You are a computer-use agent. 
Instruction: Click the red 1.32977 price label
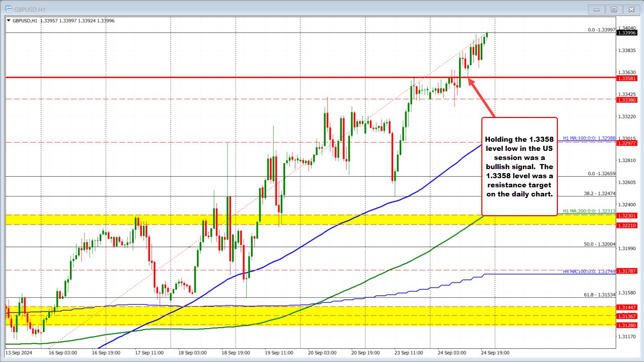626,143
